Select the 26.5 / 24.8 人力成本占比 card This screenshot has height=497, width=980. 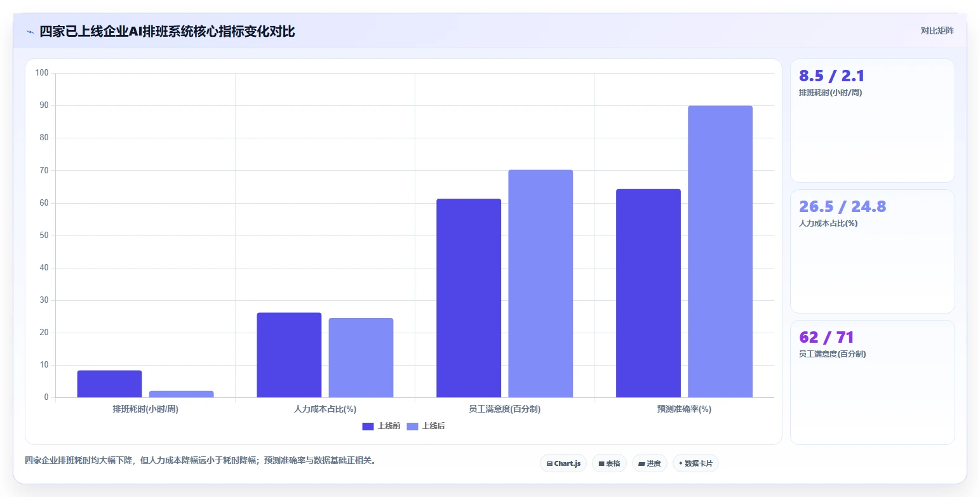(872, 251)
